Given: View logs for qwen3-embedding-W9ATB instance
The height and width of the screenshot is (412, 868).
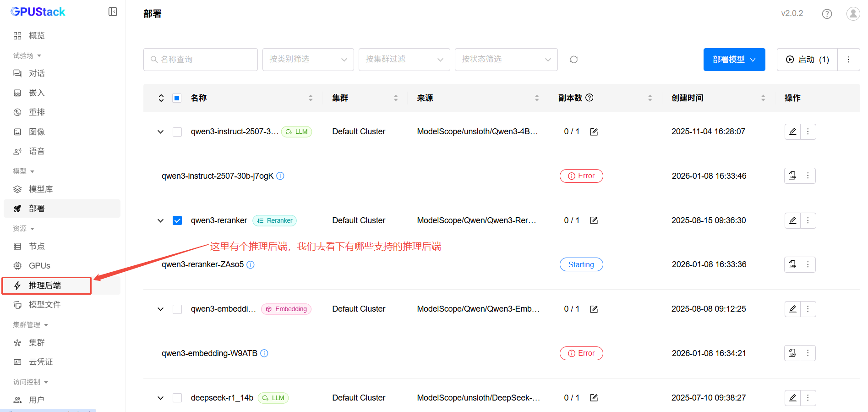Looking at the screenshot, I should (x=792, y=353).
